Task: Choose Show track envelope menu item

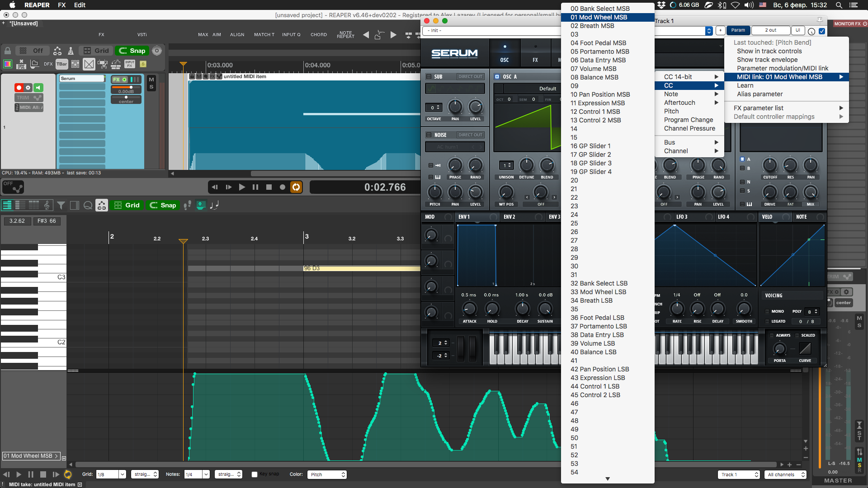Action: pyautogui.click(x=767, y=60)
